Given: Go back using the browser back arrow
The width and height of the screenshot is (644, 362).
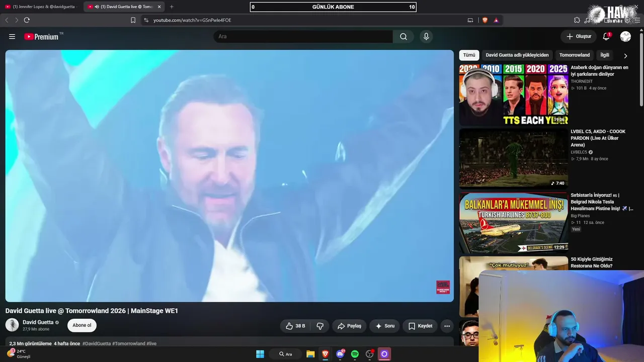Looking at the screenshot, I should (7, 20).
